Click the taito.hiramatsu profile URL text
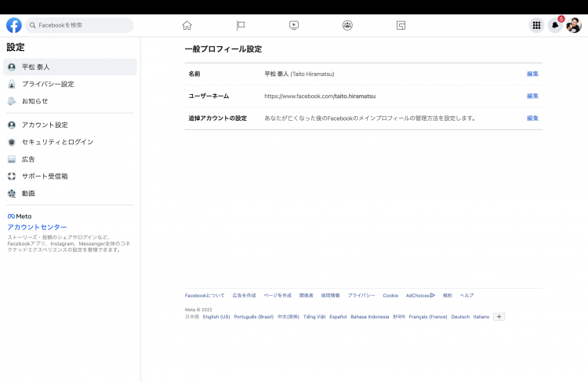 coord(320,96)
